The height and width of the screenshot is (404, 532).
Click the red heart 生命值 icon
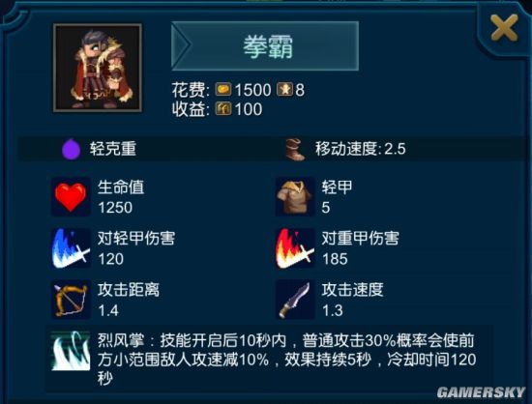[71, 197]
